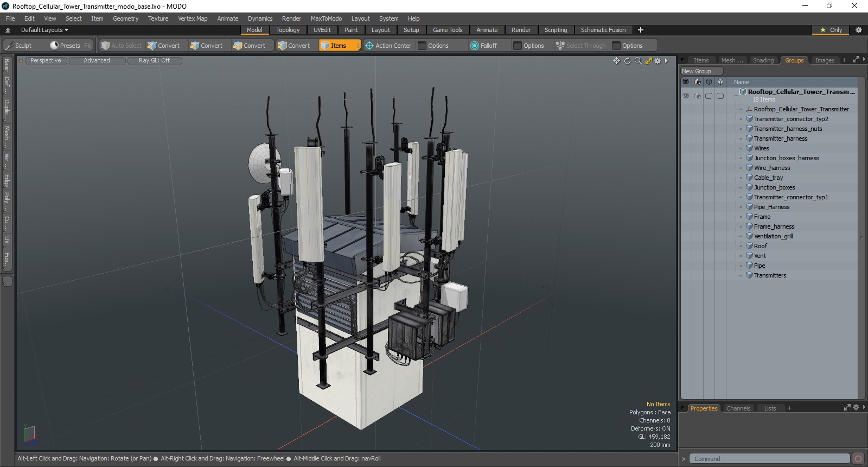Toggle render camera of Rooftop group row
This screenshot has height=467, width=868.
pyautogui.click(x=697, y=96)
